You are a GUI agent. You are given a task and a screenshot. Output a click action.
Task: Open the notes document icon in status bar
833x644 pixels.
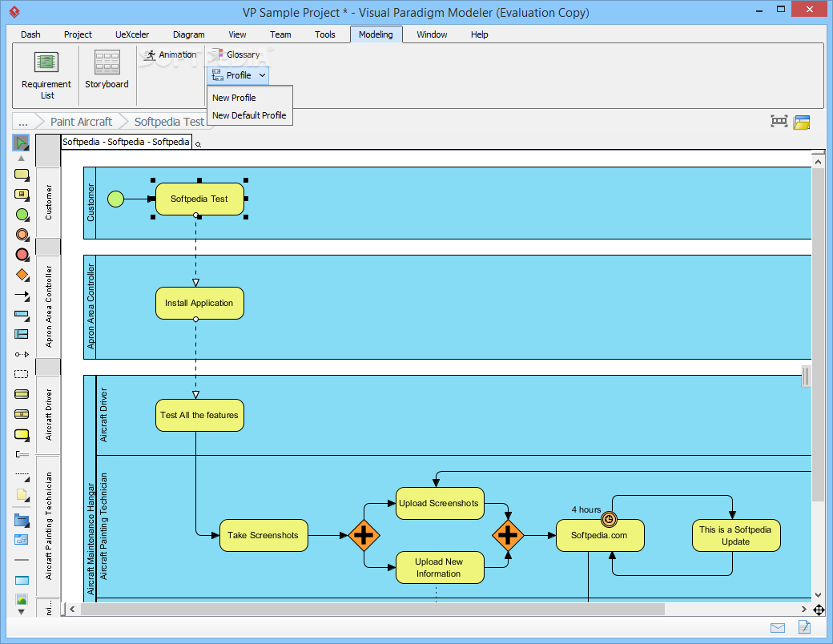(x=804, y=627)
